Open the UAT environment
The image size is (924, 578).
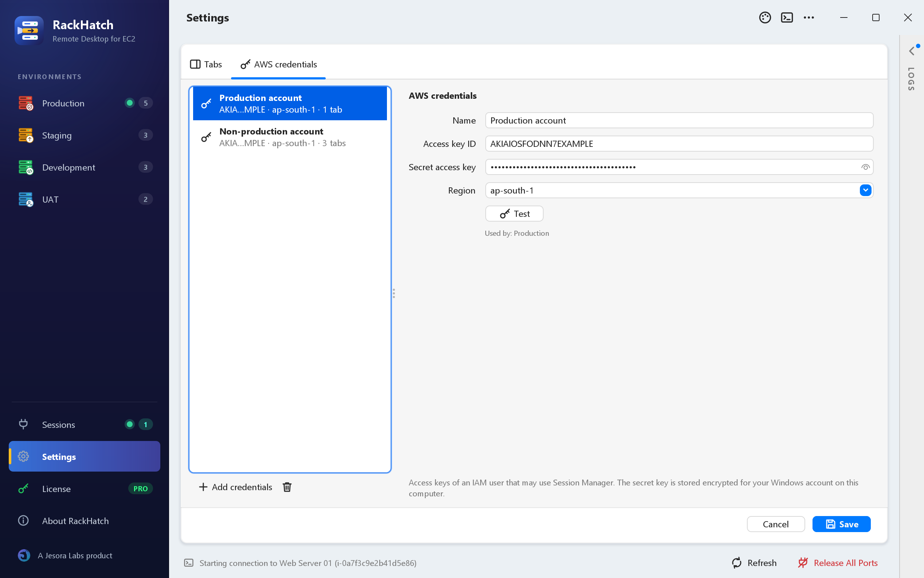point(85,199)
